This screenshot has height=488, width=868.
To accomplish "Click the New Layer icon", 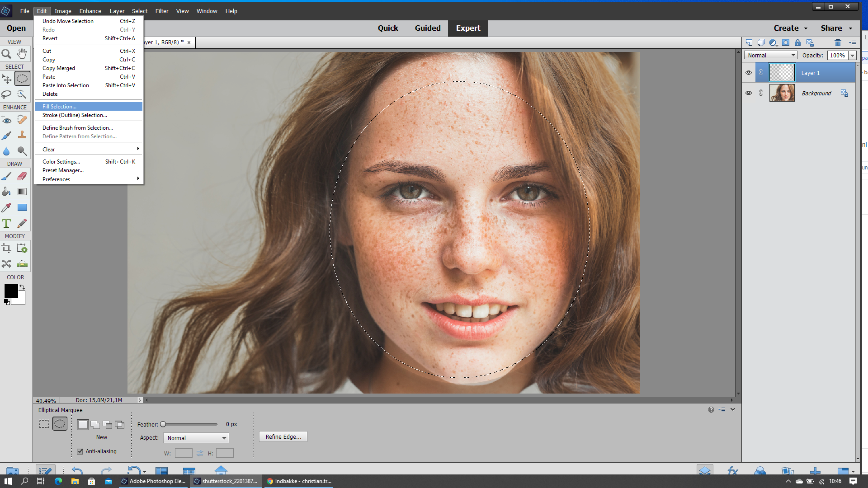I will [750, 42].
